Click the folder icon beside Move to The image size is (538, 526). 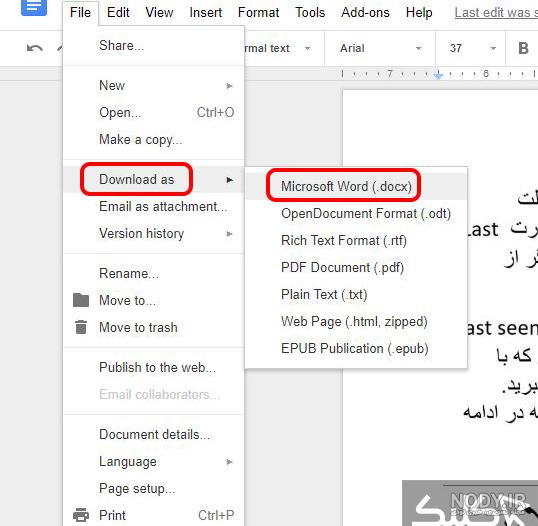point(81,300)
